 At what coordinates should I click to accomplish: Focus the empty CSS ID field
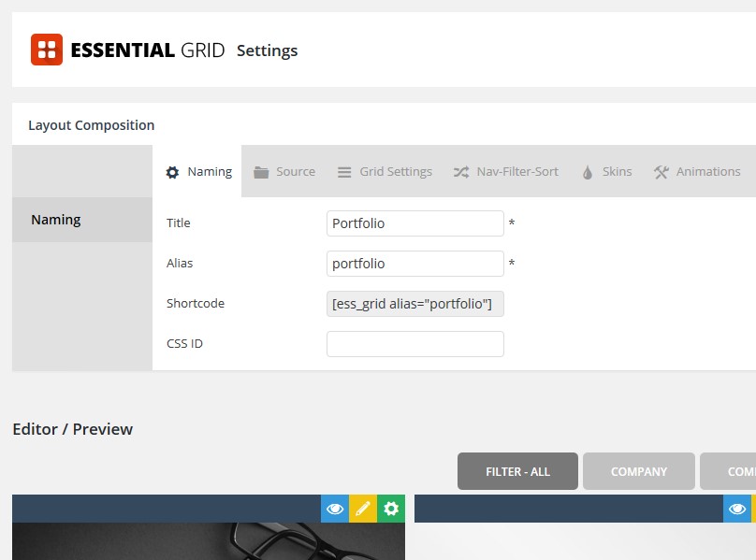pyautogui.click(x=415, y=344)
